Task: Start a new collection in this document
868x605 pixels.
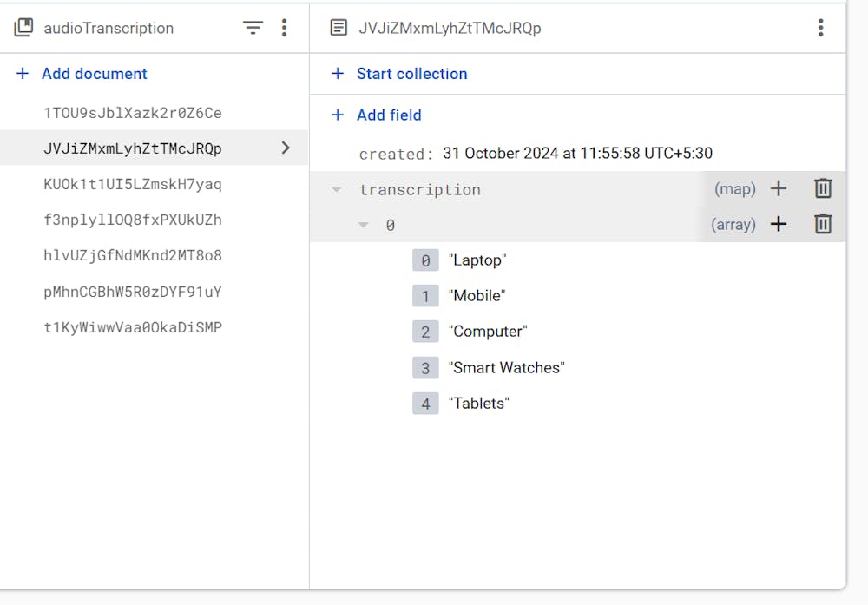Action: [x=411, y=74]
